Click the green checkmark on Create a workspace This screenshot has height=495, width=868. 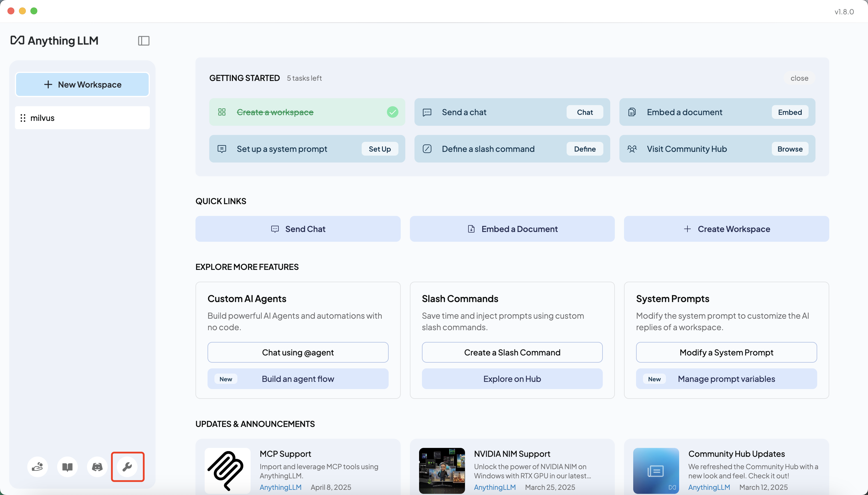393,112
